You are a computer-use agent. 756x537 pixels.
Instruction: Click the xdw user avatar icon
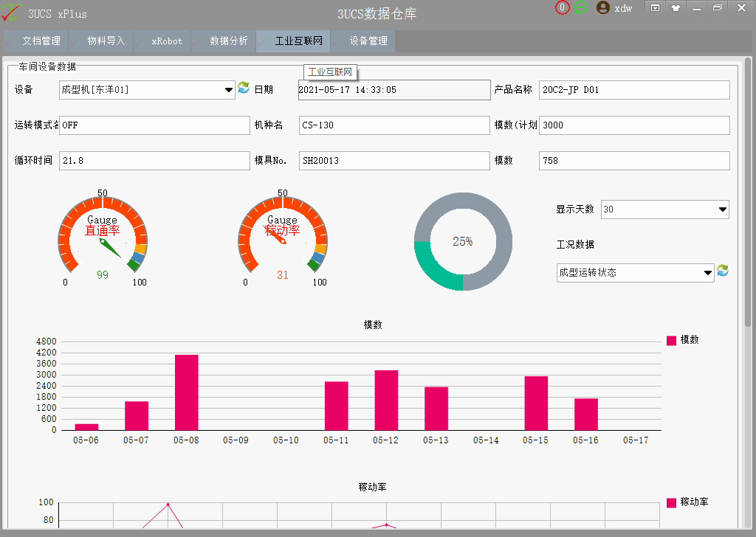[603, 8]
